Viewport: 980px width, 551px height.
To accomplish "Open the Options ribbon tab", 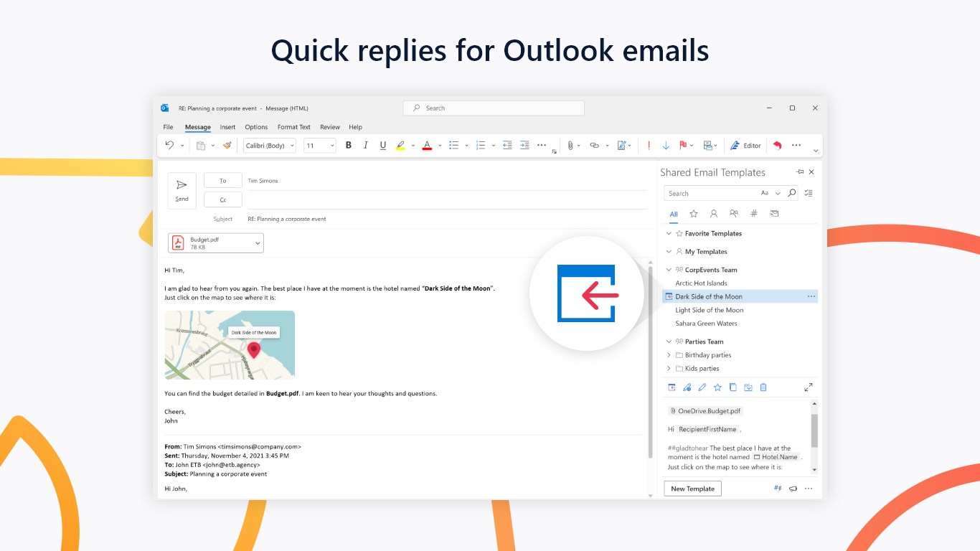I will [x=256, y=127].
